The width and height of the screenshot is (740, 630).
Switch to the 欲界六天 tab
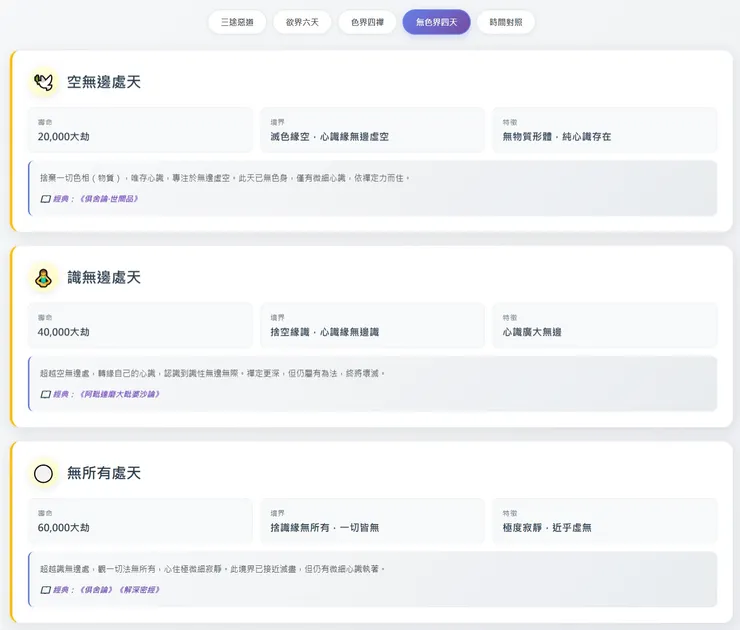302,22
